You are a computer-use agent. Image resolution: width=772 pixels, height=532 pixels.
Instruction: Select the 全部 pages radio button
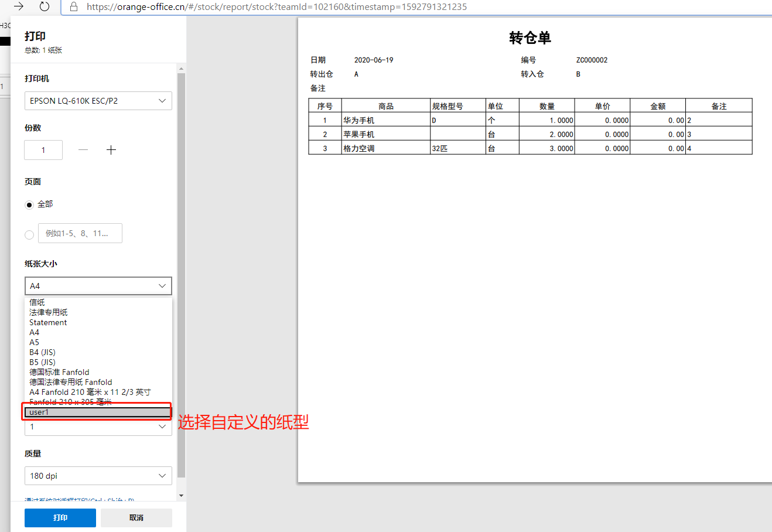click(x=29, y=204)
